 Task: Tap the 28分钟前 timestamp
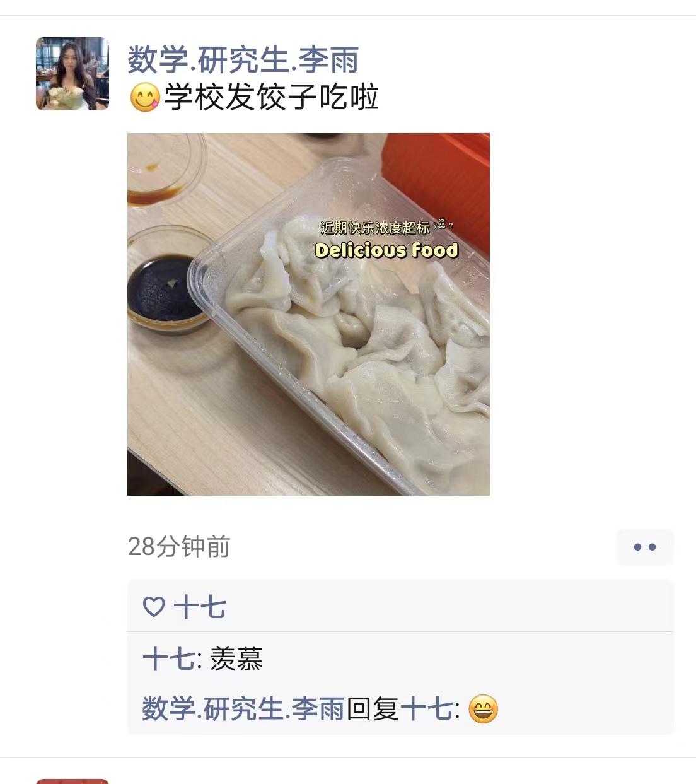point(179,546)
